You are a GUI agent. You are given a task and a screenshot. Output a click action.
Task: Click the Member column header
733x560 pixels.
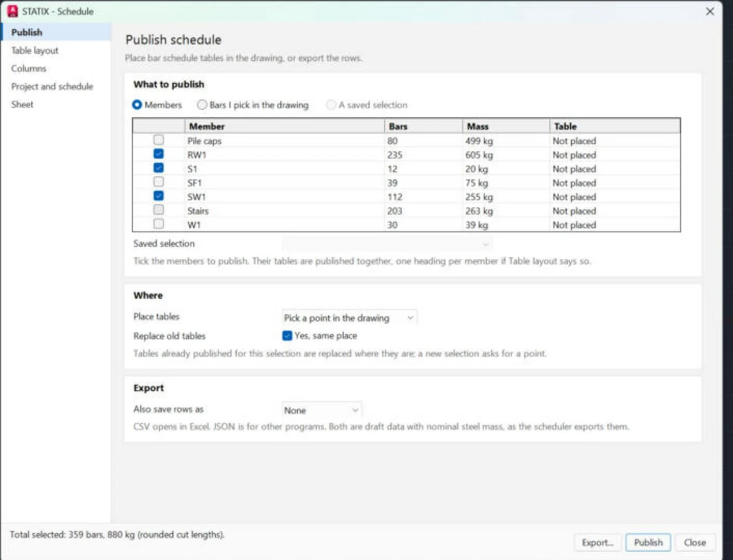pos(284,126)
